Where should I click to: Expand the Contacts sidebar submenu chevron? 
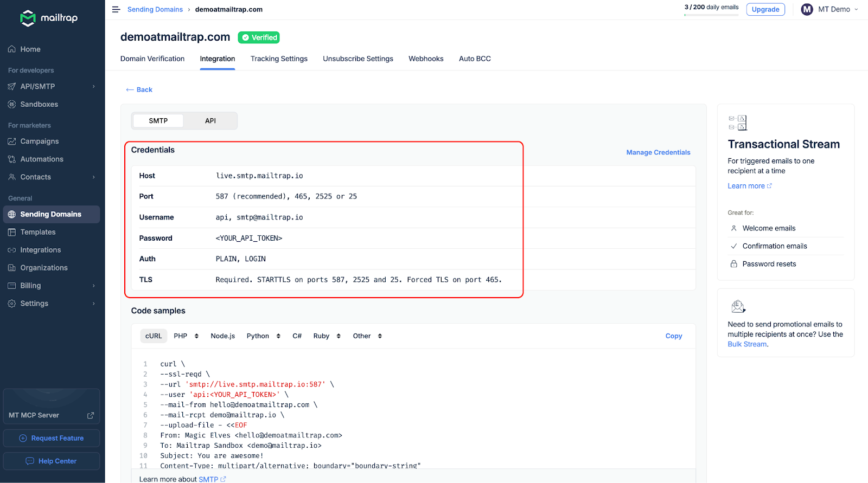click(x=94, y=177)
